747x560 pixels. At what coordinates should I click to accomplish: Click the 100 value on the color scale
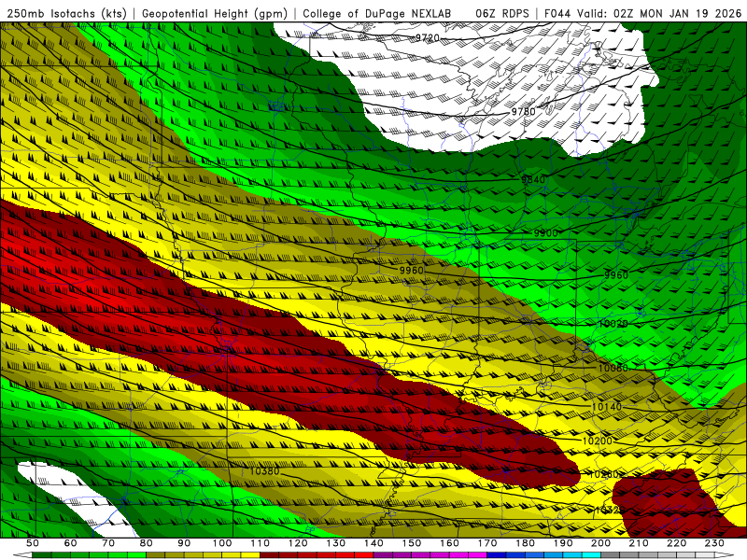tap(222, 543)
